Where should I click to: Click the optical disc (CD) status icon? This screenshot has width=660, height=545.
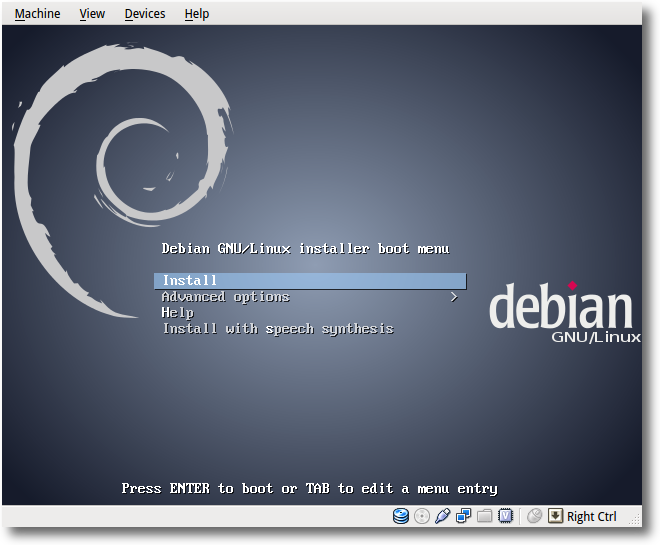[421, 516]
